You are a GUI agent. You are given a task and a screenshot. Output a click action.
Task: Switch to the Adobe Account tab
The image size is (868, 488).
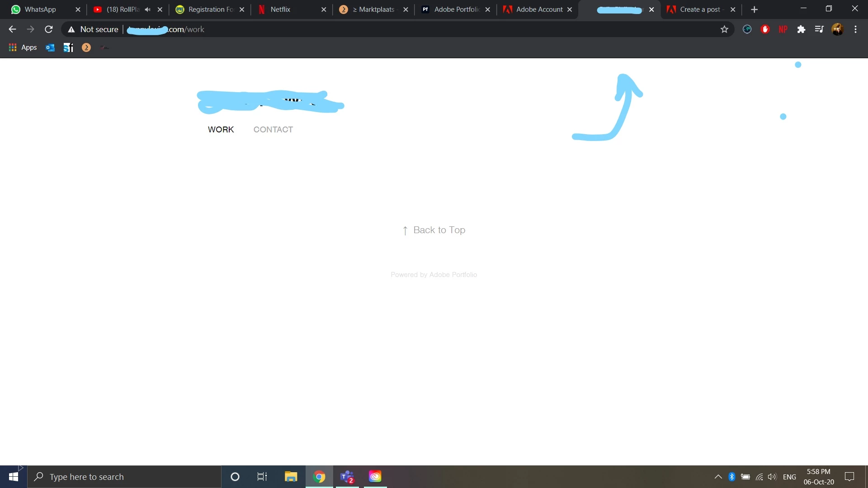pyautogui.click(x=539, y=9)
